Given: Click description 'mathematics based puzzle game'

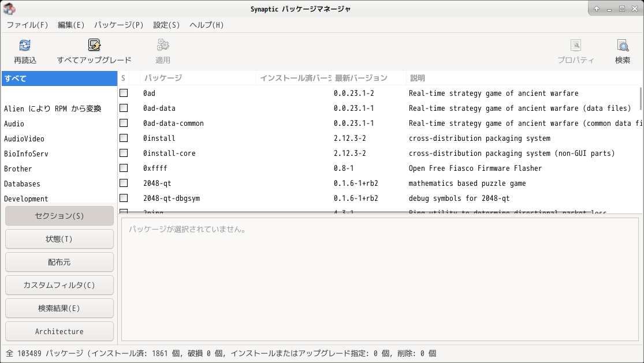Looking at the screenshot, I should tap(467, 184).
